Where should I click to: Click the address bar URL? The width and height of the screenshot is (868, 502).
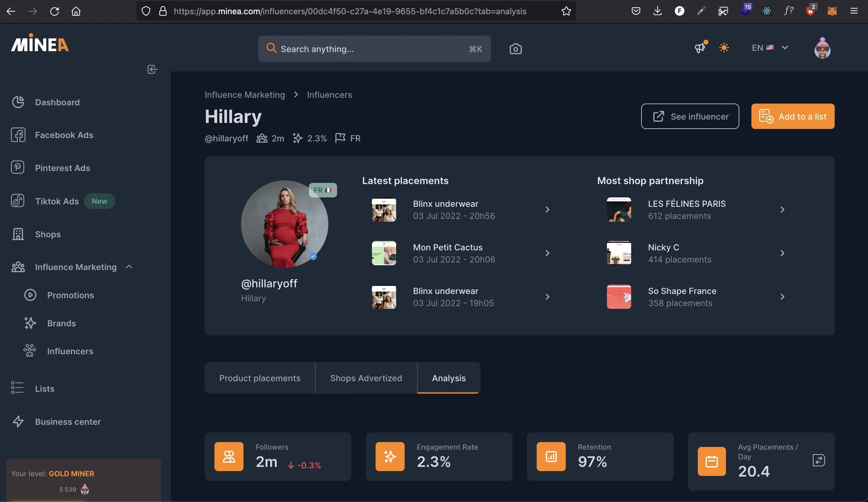350,11
